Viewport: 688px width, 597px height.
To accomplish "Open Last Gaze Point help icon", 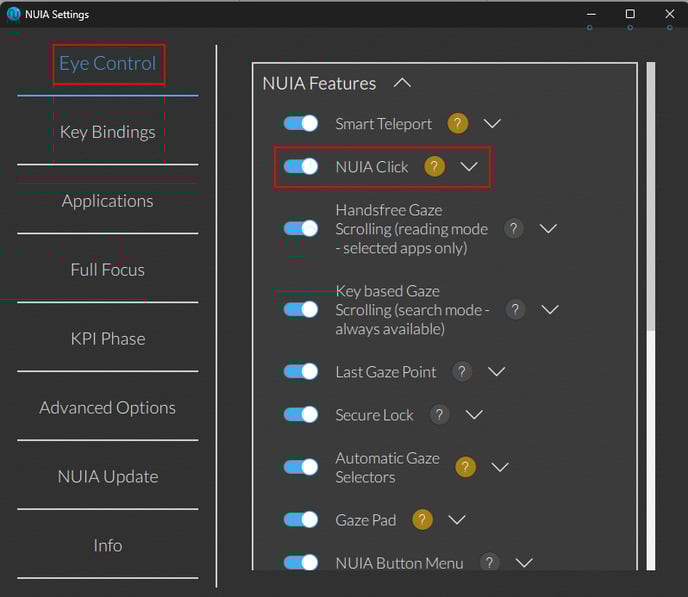I will coord(462,372).
